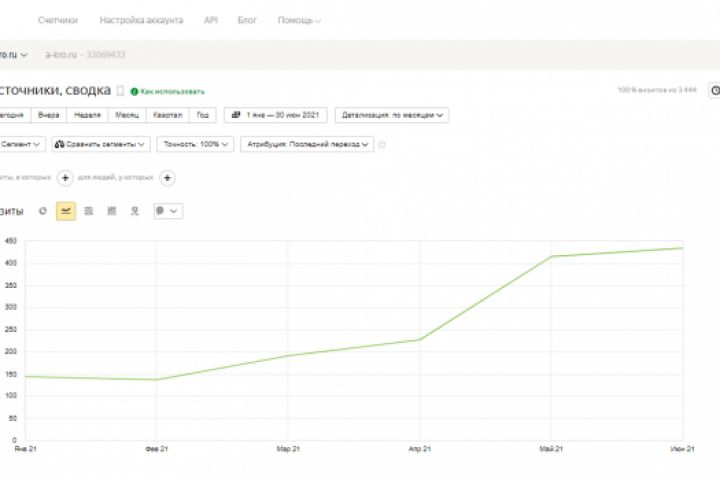Image resolution: width=720 pixels, height=480 pixels.
Task: Click the map chart view icon
Action: [134, 211]
